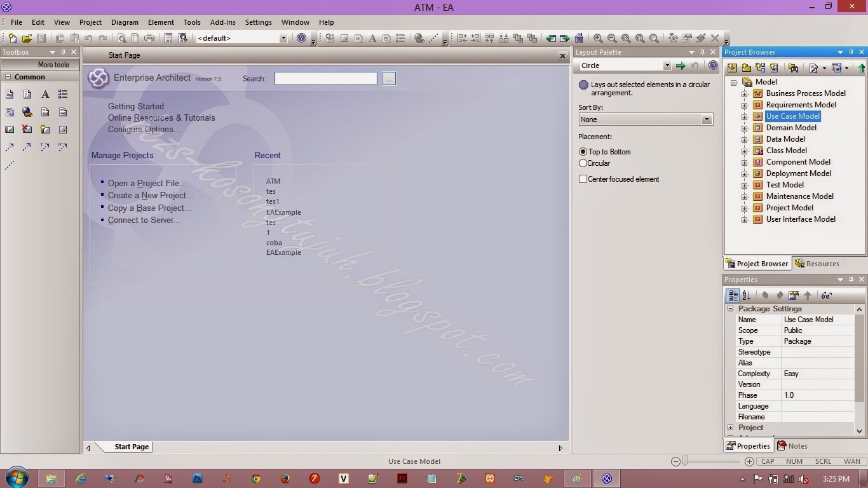
Task: Click the Open Project folder icon
Action: (x=27, y=38)
